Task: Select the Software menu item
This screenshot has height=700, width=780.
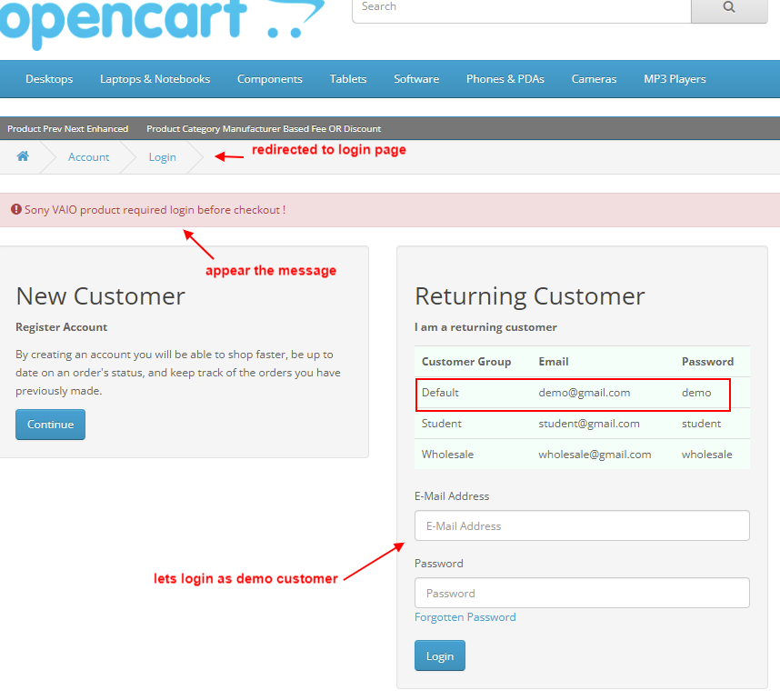Action: pyautogui.click(x=416, y=79)
